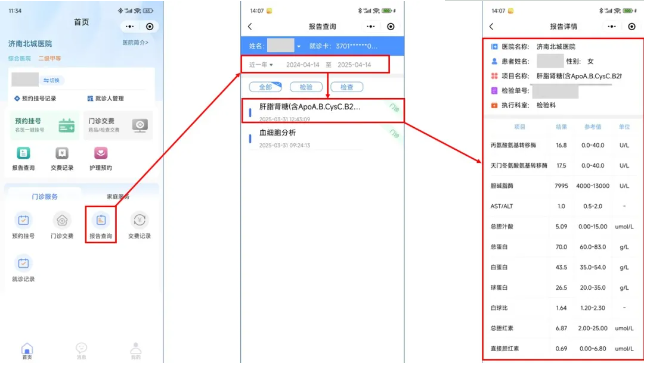Open the 就诊记录 icon
Viewport: 648px width, 374px height.
point(23,269)
